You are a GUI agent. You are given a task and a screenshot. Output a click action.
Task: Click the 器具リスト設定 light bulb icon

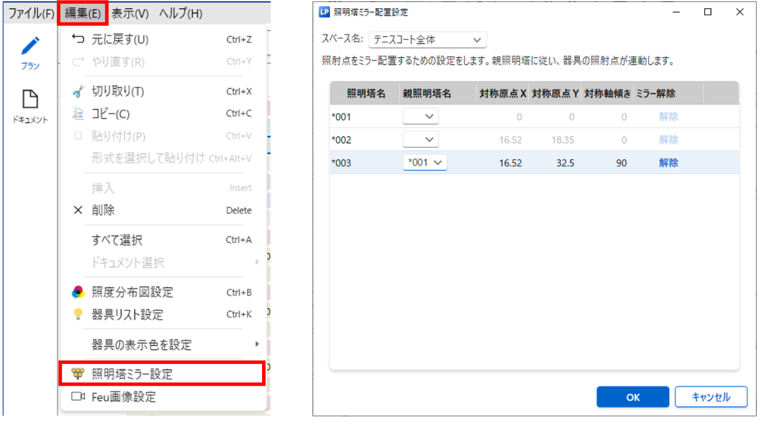tap(79, 314)
